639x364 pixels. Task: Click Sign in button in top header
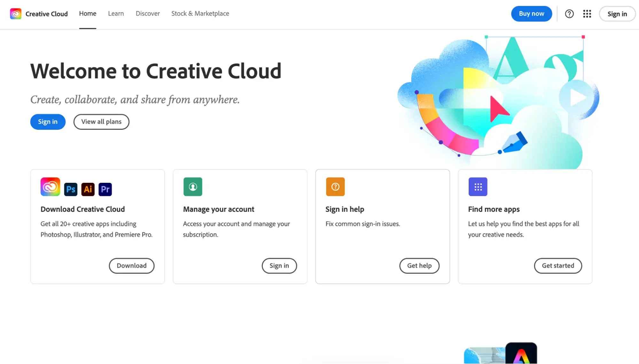click(617, 14)
